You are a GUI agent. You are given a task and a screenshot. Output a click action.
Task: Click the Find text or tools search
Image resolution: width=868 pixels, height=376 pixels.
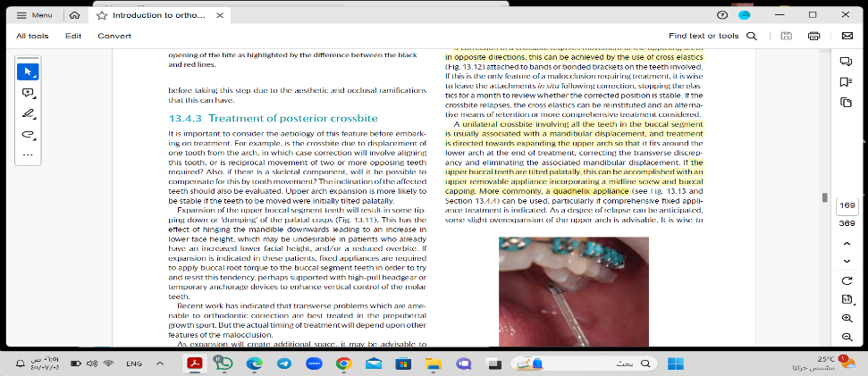click(712, 36)
